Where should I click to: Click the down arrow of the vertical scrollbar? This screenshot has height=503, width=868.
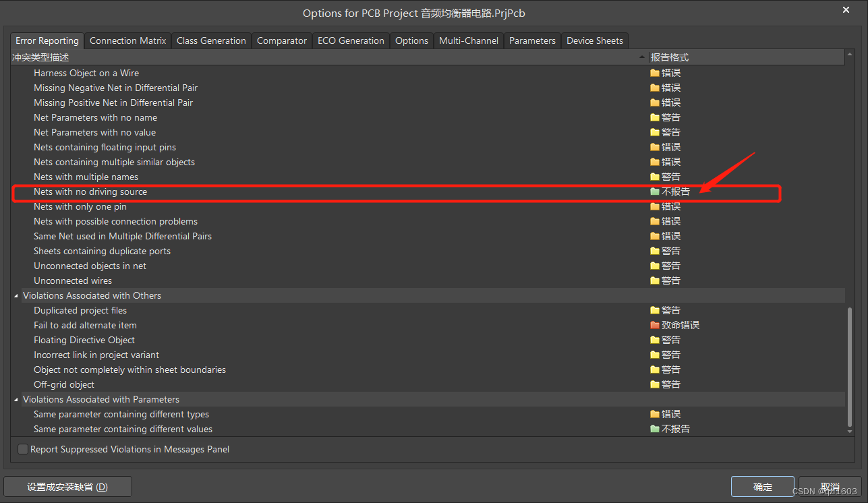click(x=849, y=430)
